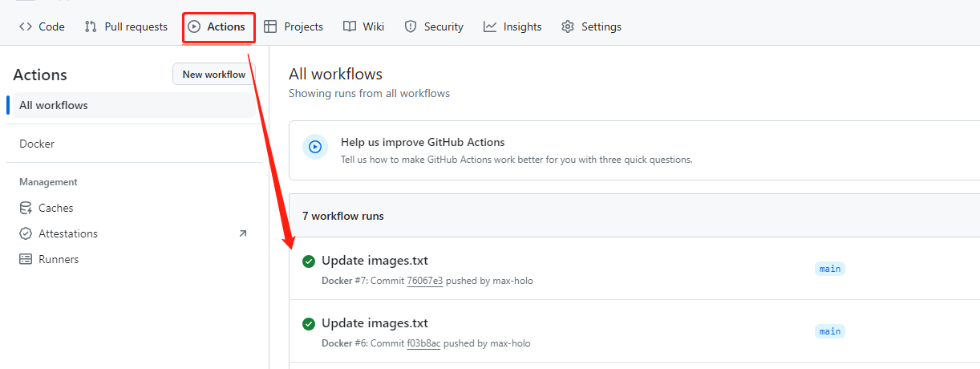Click the Security shield icon

[x=411, y=26]
